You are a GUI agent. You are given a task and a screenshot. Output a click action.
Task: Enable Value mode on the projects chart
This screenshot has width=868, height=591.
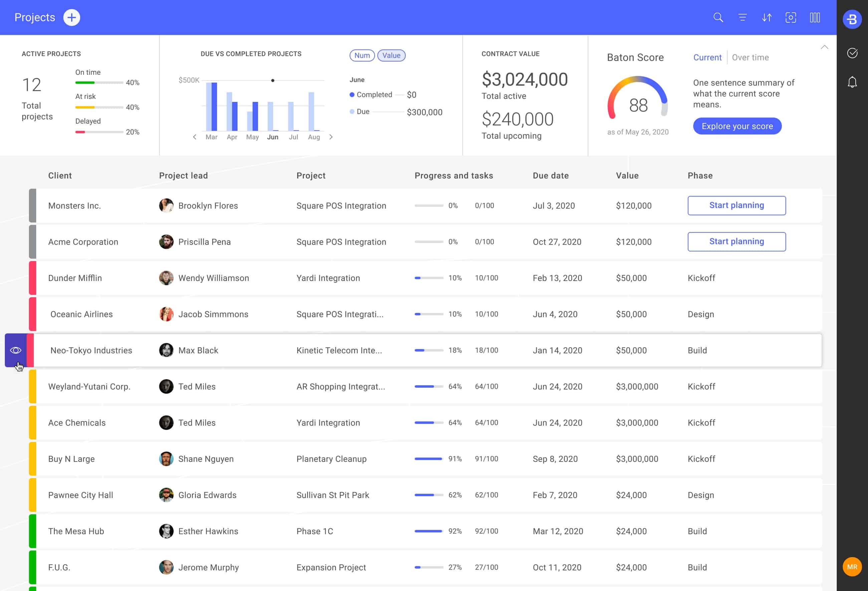click(391, 55)
